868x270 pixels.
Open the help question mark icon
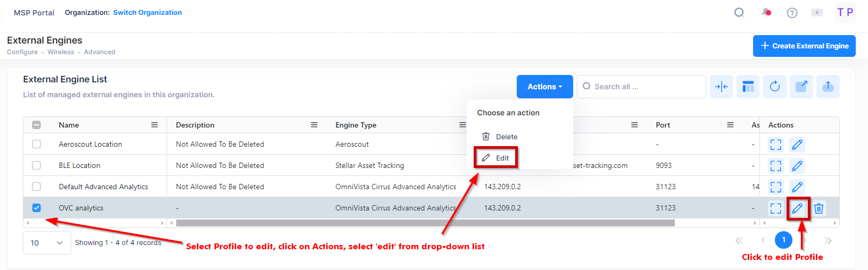[x=792, y=13]
